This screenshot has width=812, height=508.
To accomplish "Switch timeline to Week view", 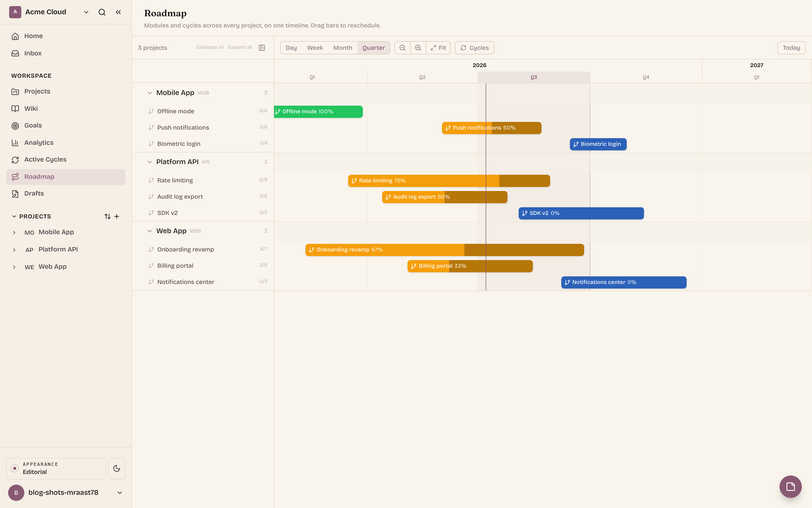I will point(315,48).
